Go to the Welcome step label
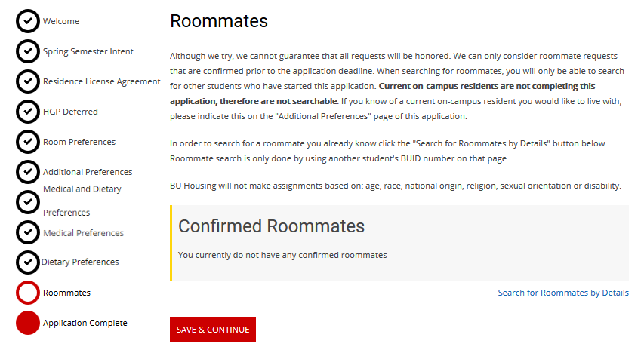The width and height of the screenshot is (644, 359). [61, 21]
